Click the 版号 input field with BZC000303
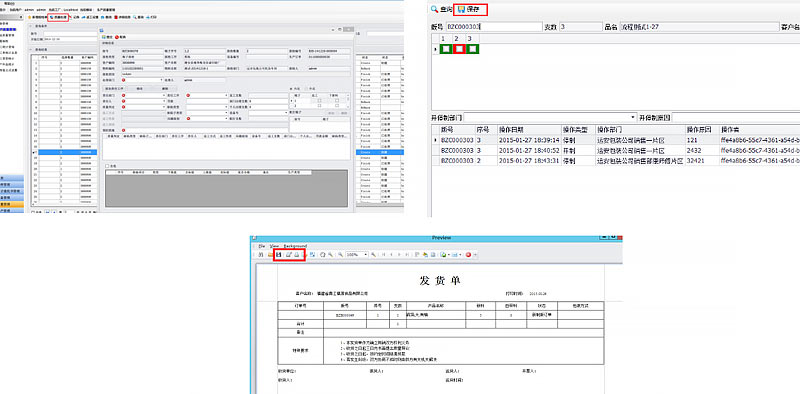Viewport: 800px width, 394px height. (x=494, y=26)
